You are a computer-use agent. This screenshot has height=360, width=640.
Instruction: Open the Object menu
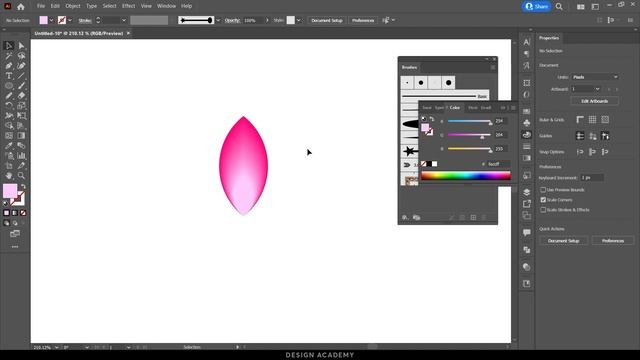click(x=73, y=6)
